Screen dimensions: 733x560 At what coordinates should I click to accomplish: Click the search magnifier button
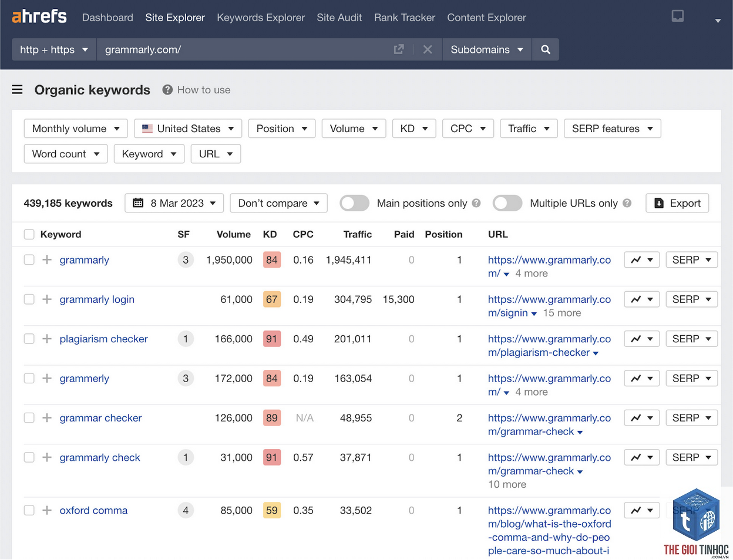[x=546, y=49]
